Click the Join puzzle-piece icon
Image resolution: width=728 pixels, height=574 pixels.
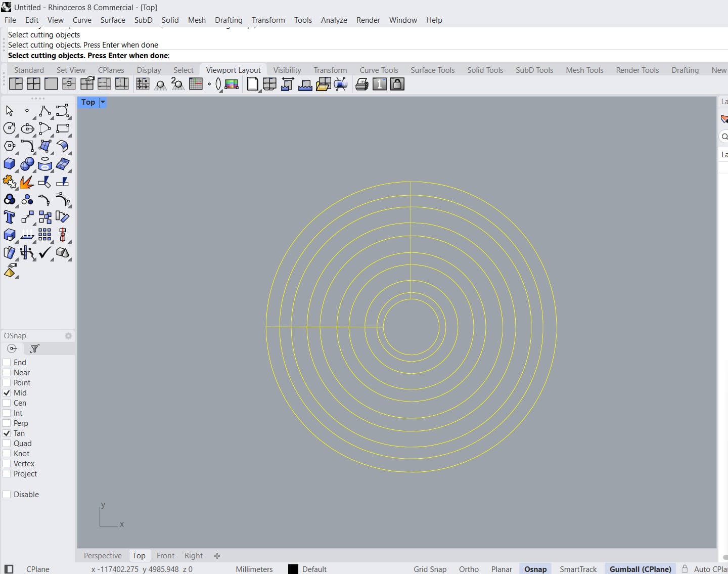click(x=9, y=182)
